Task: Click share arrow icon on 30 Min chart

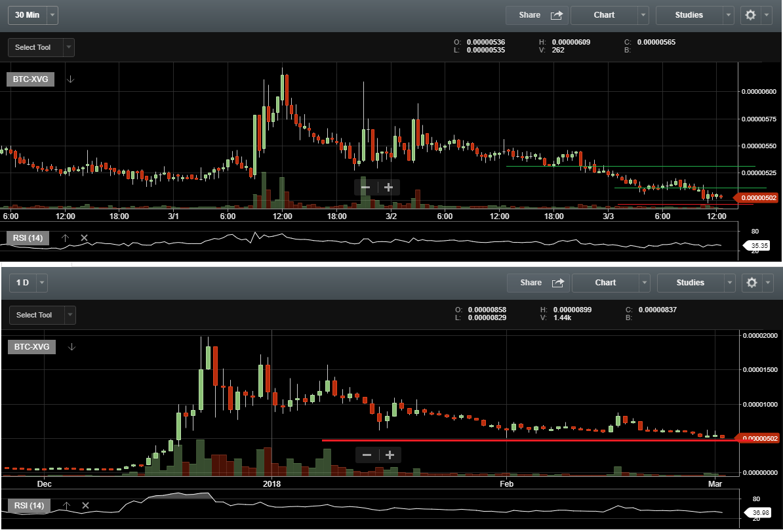Action: 557,15
